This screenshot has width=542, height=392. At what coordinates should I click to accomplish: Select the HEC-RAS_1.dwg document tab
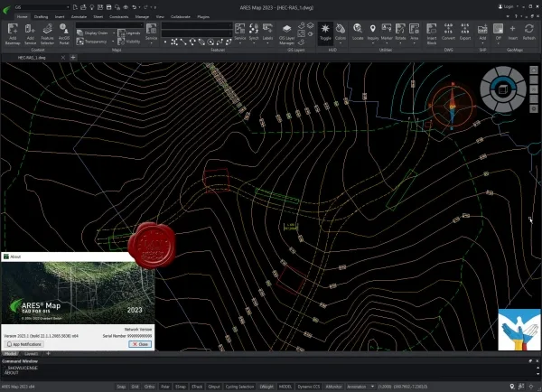pos(33,58)
